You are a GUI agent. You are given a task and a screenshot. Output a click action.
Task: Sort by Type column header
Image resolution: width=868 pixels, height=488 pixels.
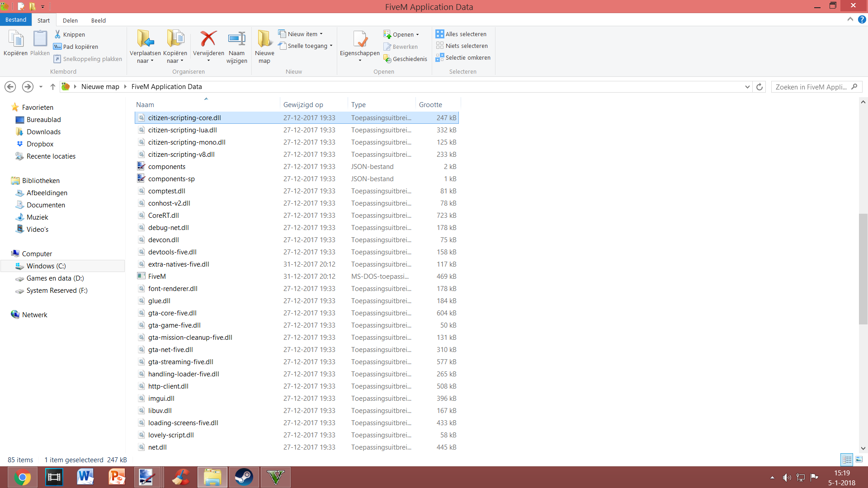pos(382,105)
